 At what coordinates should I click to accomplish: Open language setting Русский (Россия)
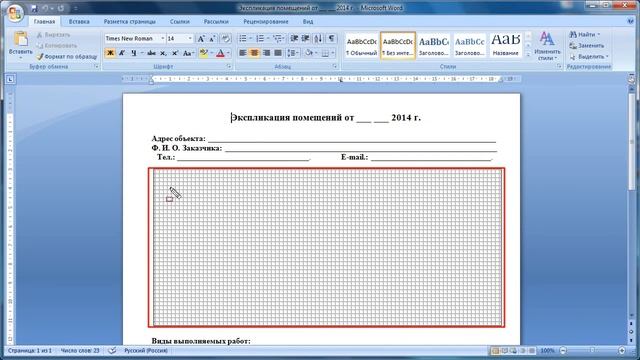click(146, 351)
